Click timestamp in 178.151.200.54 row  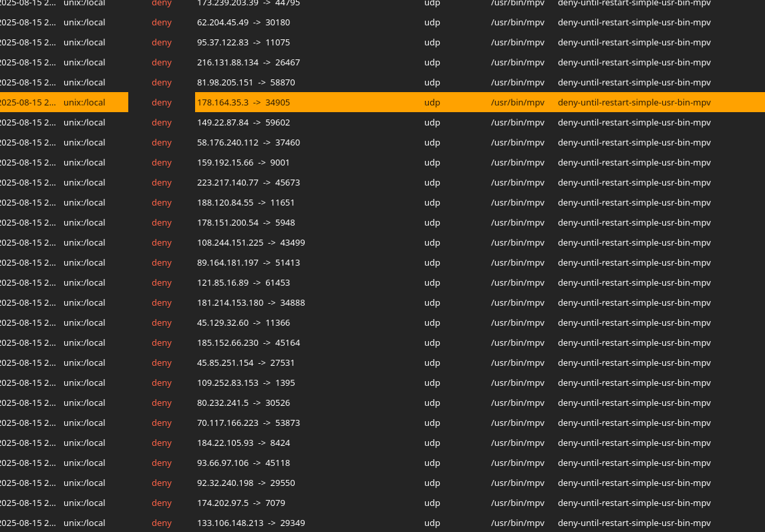pos(28,222)
